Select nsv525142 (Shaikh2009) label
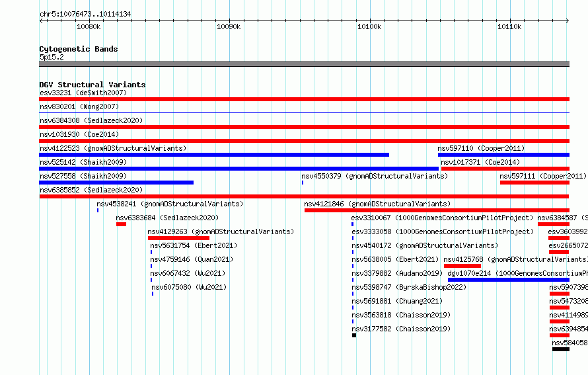The image size is (588, 375). point(83,162)
